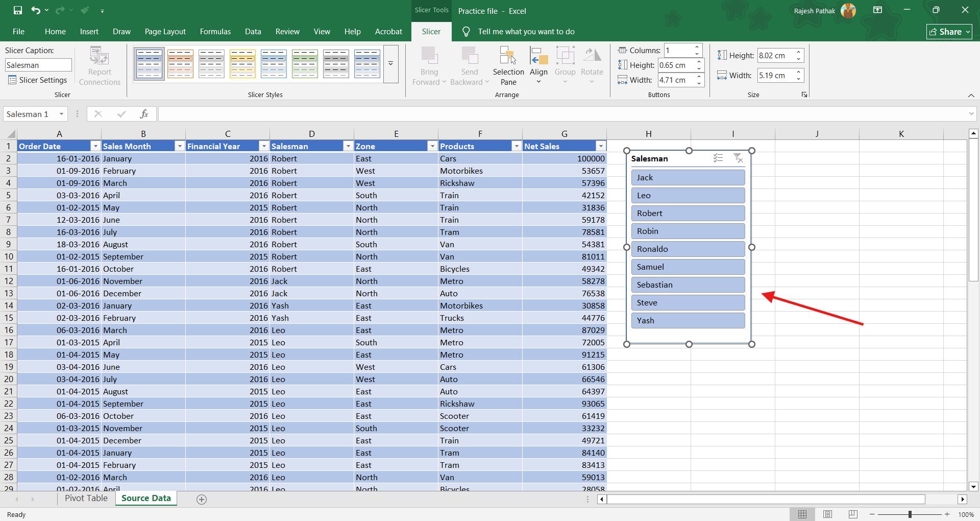
Task: Click the Slicer Caption text field
Action: point(38,65)
